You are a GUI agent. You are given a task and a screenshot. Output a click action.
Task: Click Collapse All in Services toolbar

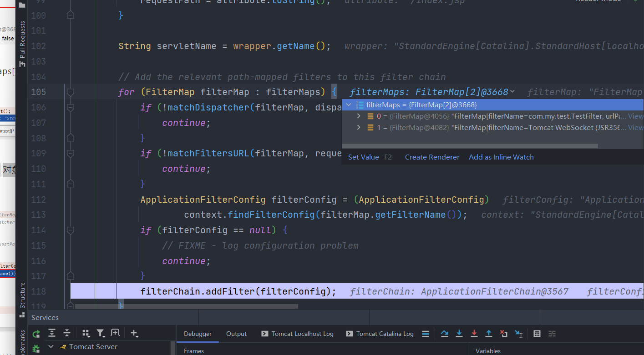67,334
